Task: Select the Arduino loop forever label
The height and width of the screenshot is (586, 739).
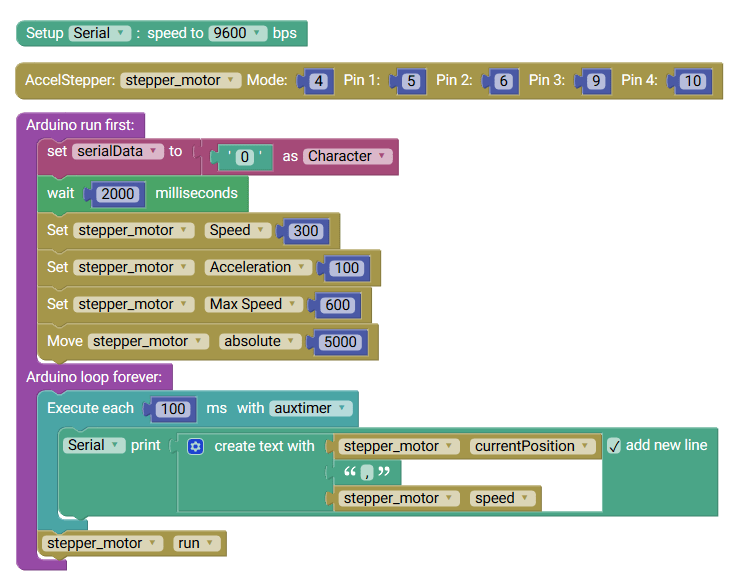Action: pos(97,377)
